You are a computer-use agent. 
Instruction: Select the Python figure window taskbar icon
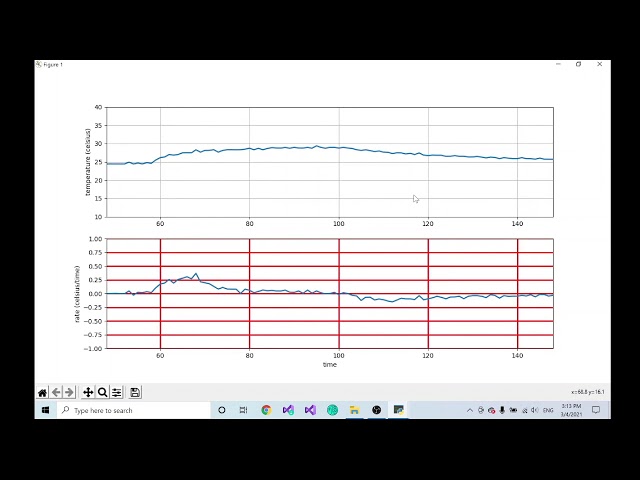pos(398,410)
